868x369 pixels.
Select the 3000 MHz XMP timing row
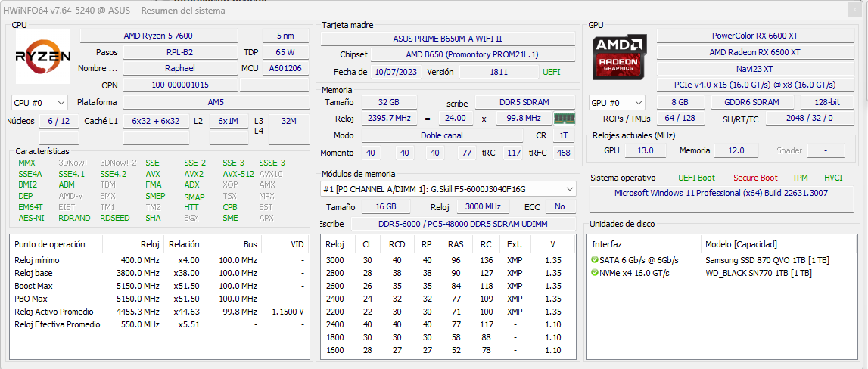pyautogui.click(x=449, y=260)
